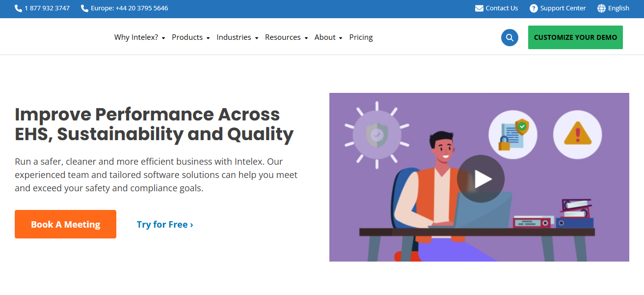Viewport: 644px width, 295px height.
Task: Click the question mark Support Center icon
Action: 534,8
